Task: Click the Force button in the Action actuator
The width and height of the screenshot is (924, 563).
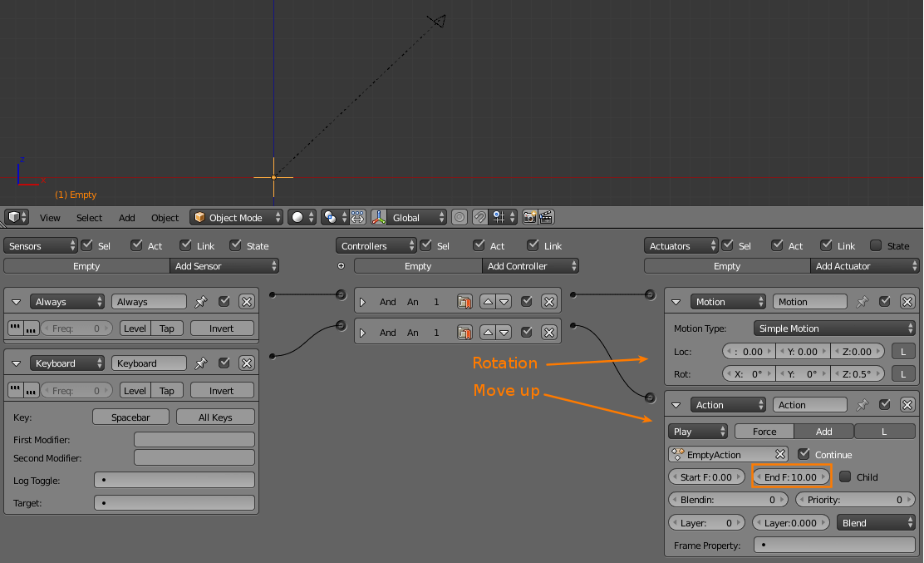Action: point(763,431)
